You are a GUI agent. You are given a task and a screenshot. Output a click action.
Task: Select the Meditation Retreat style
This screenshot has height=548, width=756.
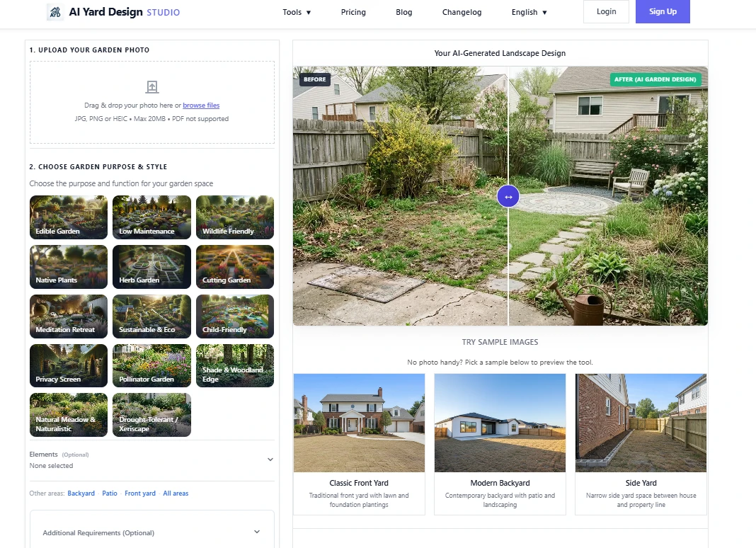(x=69, y=316)
